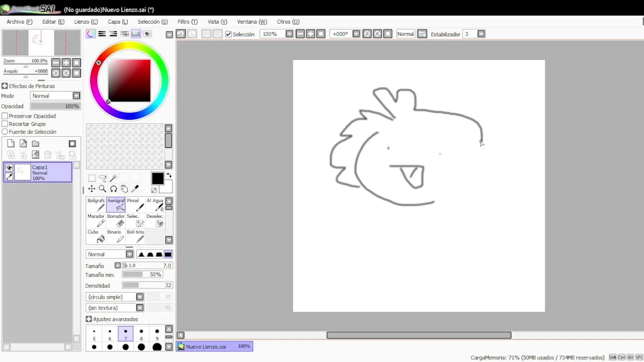Select the Pincel brush tool
This screenshot has height=362, width=644.
(135, 205)
